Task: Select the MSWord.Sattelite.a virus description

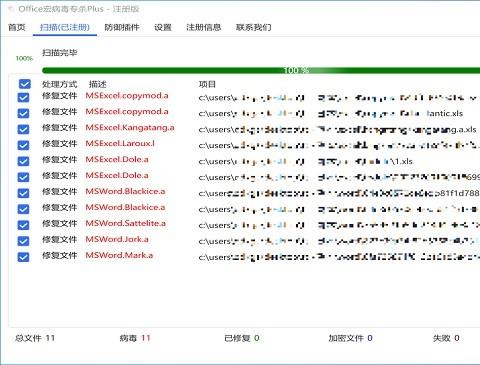Action: click(x=125, y=223)
